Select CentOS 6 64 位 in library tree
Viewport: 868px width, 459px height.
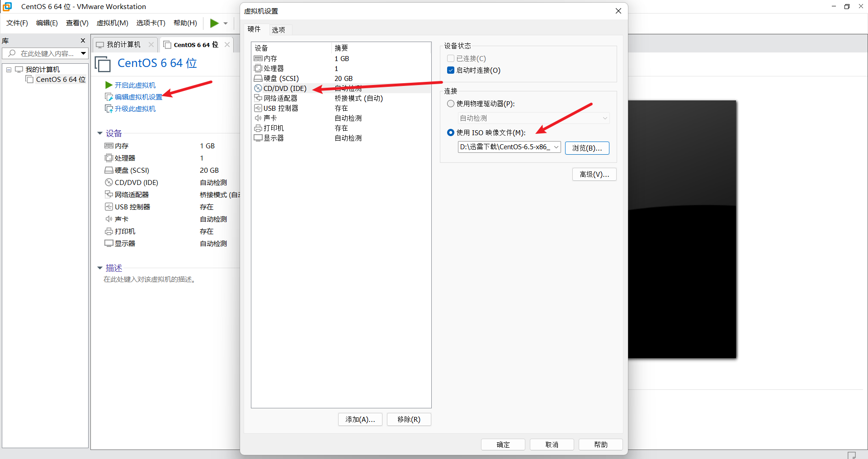coord(61,79)
